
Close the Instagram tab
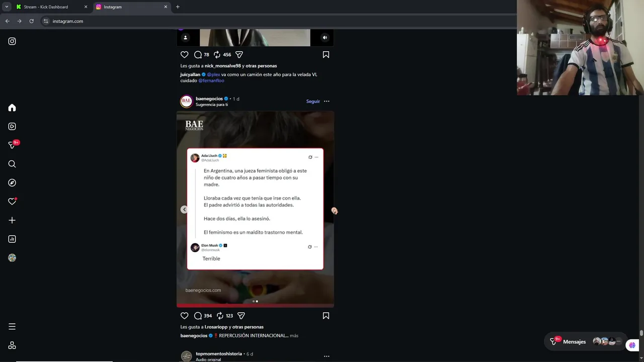point(166,7)
